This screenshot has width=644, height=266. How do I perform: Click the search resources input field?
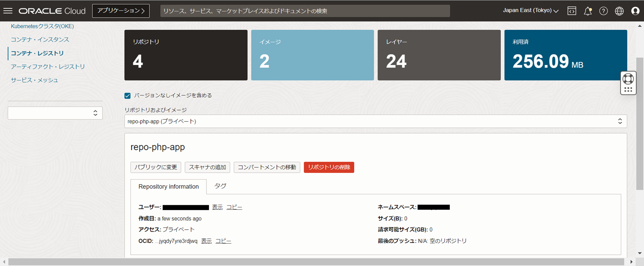click(x=305, y=11)
